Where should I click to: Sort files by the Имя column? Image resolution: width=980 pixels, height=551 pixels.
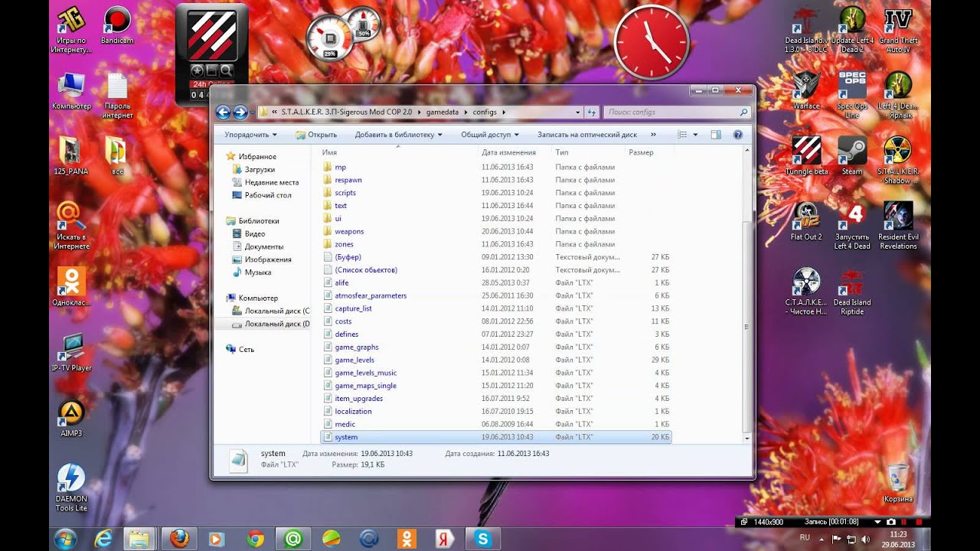click(398, 152)
